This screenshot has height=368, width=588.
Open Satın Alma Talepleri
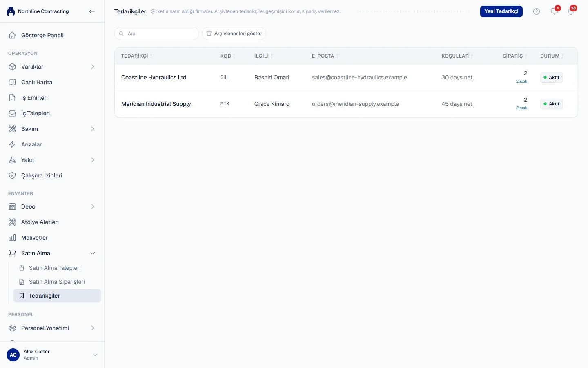click(x=57, y=268)
